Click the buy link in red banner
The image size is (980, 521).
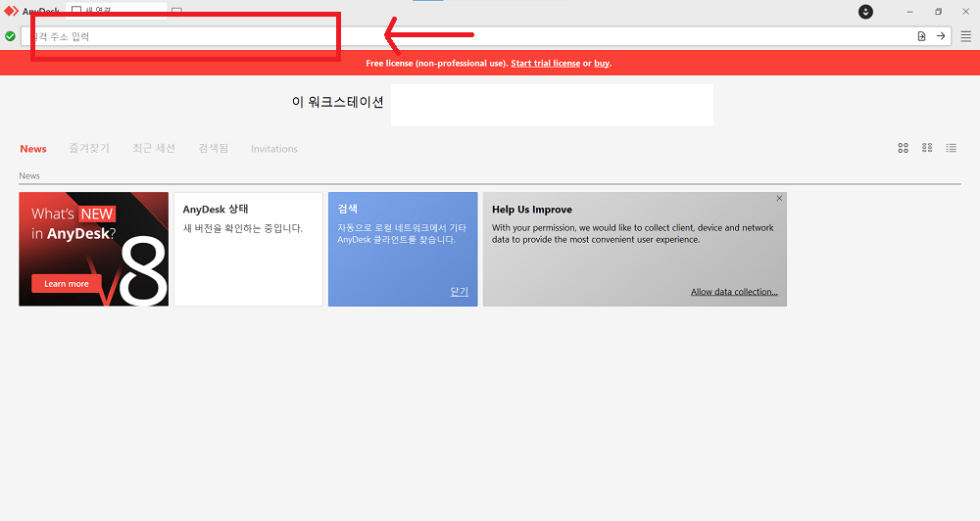coord(602,63)
